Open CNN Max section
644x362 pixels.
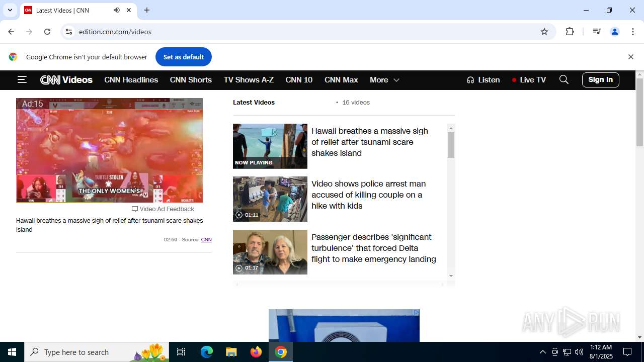point(341,79)
